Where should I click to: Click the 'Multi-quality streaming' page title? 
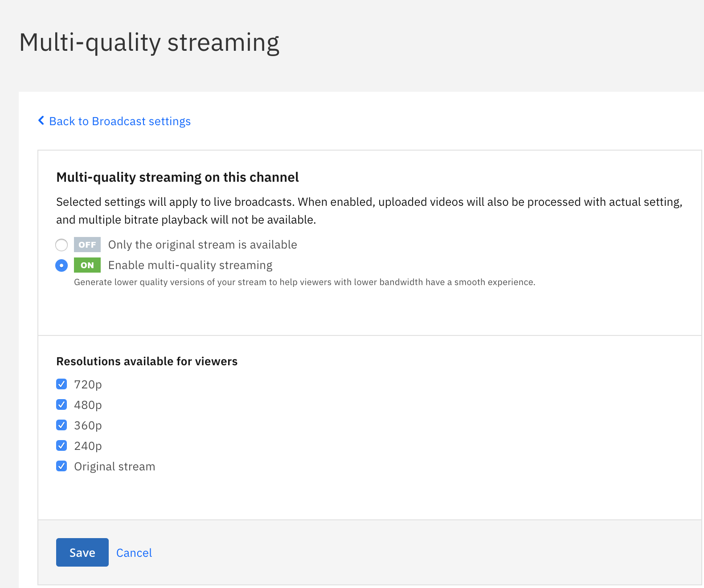[x=149, y=43]
